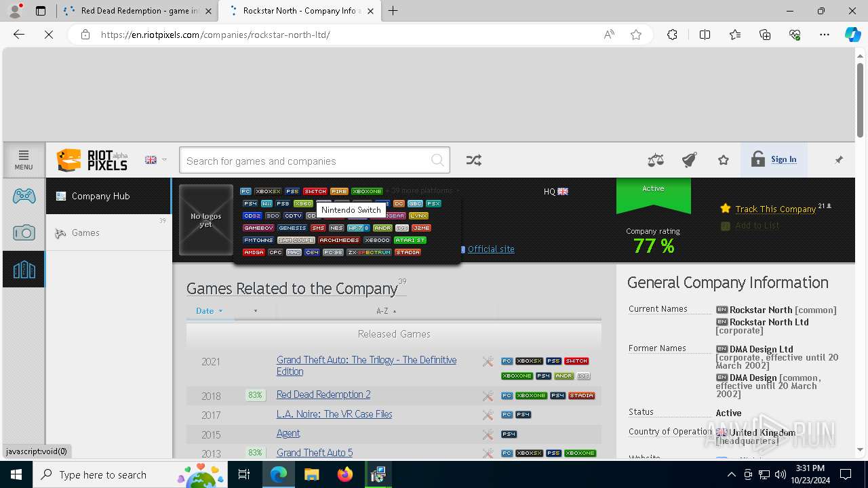
Task: Open the Official site link
Action: click(x=491, y=249)
